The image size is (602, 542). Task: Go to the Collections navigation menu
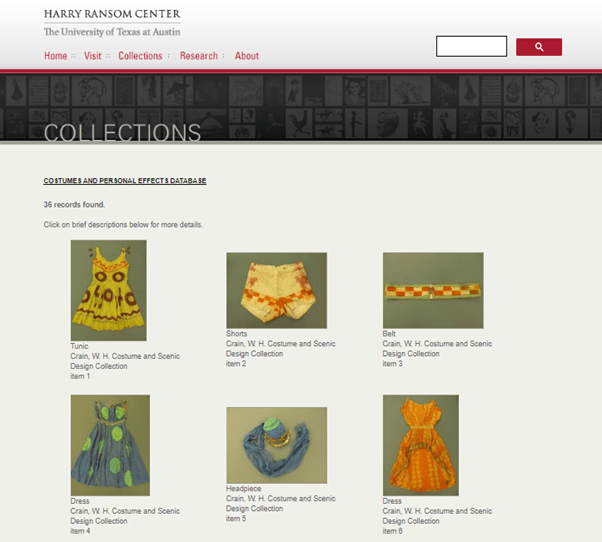(x=140, y=56)
